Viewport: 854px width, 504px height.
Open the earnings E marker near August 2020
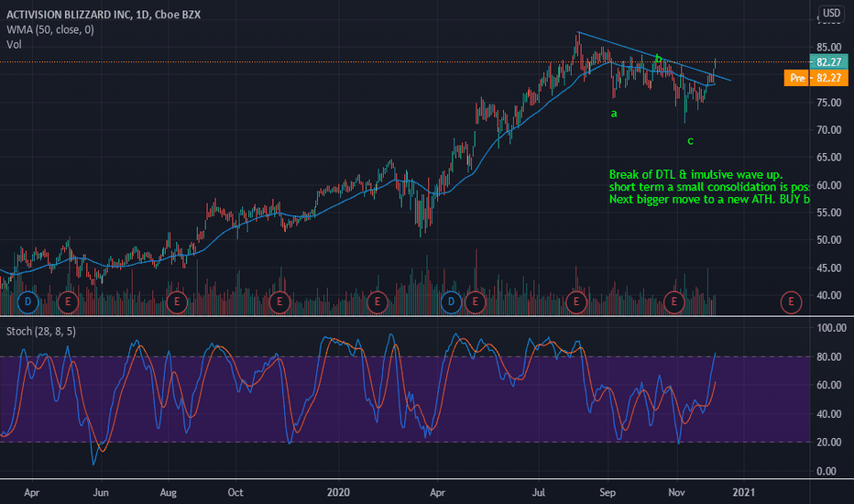[576, 301]
